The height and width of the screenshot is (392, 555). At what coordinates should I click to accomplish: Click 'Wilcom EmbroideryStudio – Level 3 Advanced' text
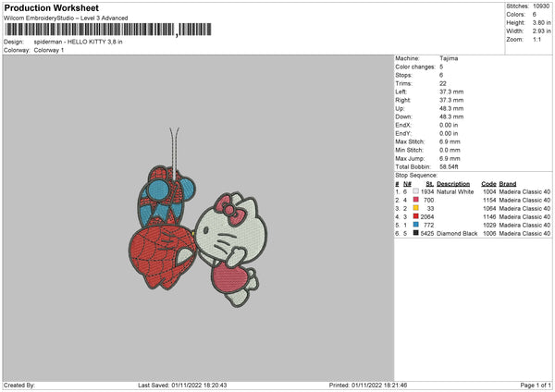66,18
